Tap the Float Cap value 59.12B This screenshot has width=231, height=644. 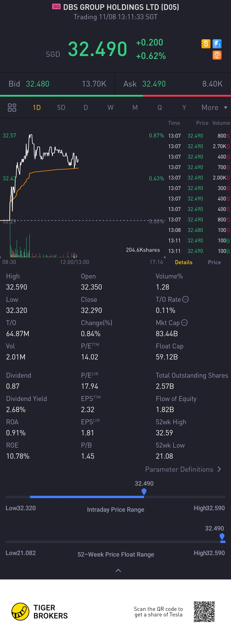click(167, 357)
